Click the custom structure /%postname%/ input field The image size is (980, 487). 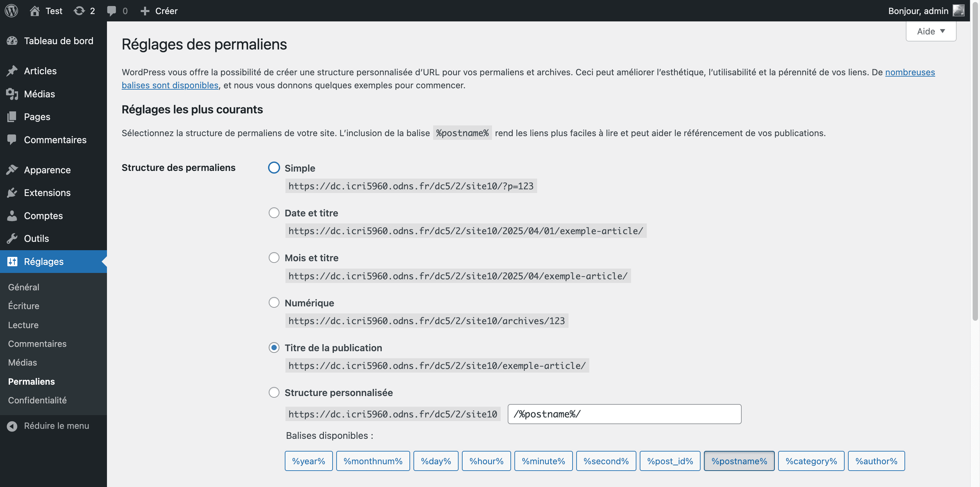point(624,414)
